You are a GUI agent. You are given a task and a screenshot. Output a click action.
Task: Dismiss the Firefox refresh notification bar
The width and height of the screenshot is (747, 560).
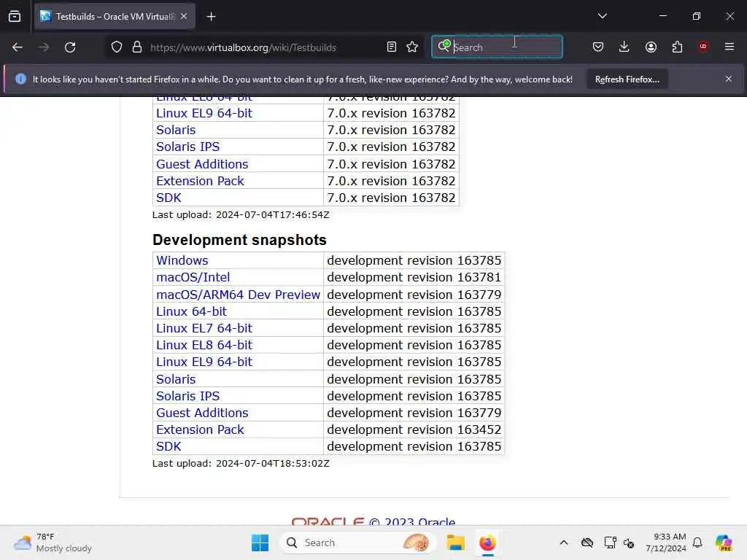[x=729, y=79]
